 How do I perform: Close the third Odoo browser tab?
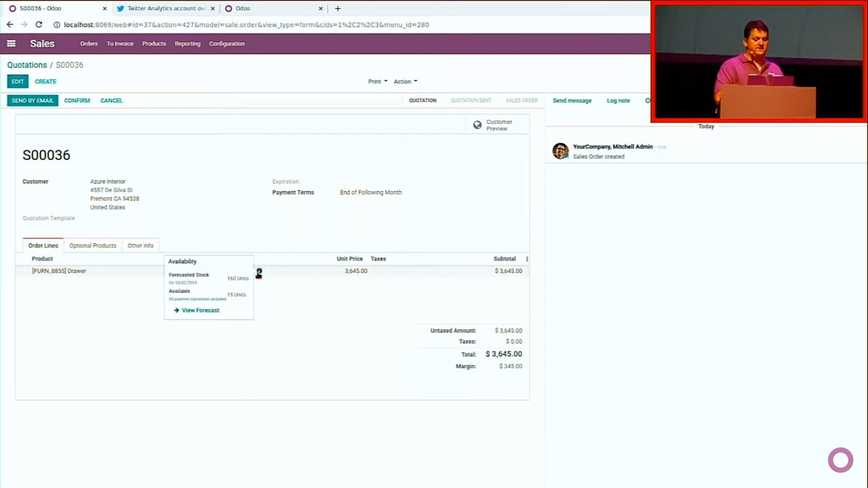click(x=322, y=8)
